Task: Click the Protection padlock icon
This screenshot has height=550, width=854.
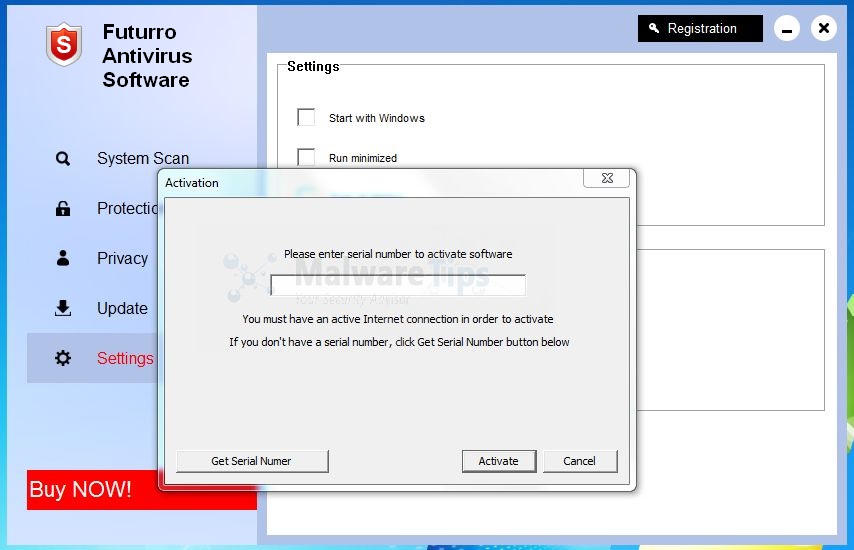Action: (x=63, y=209)
